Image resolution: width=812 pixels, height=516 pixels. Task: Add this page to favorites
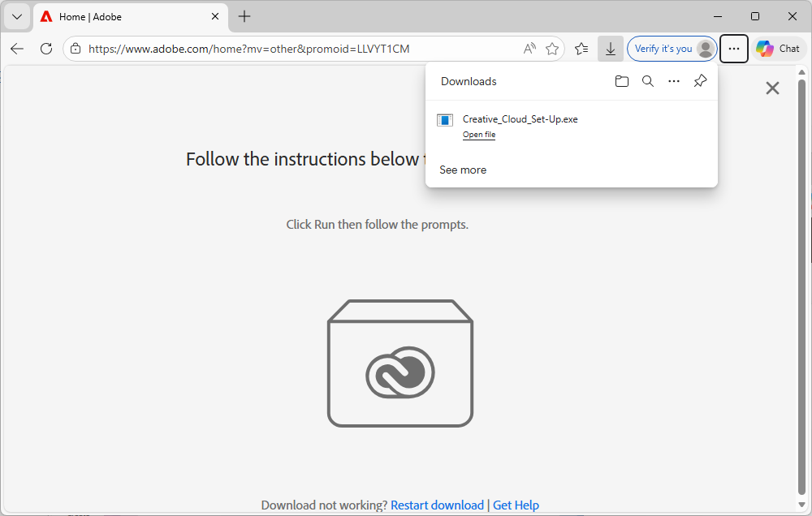[x=552, y=49]
